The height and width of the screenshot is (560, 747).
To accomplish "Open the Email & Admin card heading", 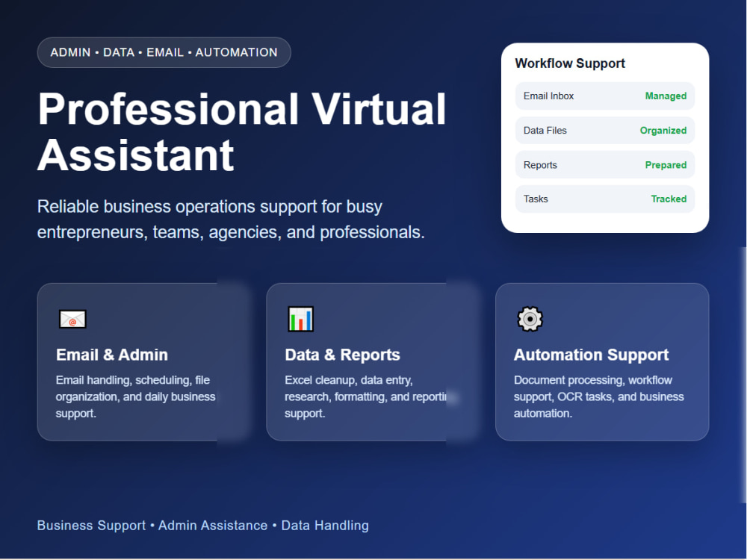I will [x=112, y=355].
